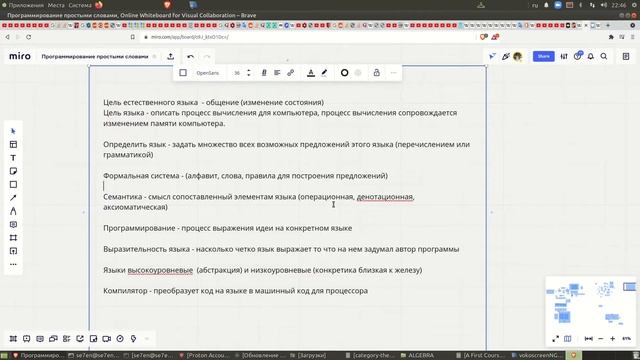Screen dimensions: 640x360
Task: Click the Miro logo
Action: point(20,56)
